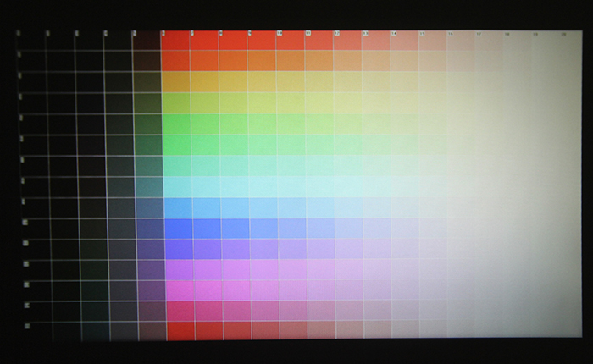
Task: Click the column label "14" in the header
Action: pos(394,34)
